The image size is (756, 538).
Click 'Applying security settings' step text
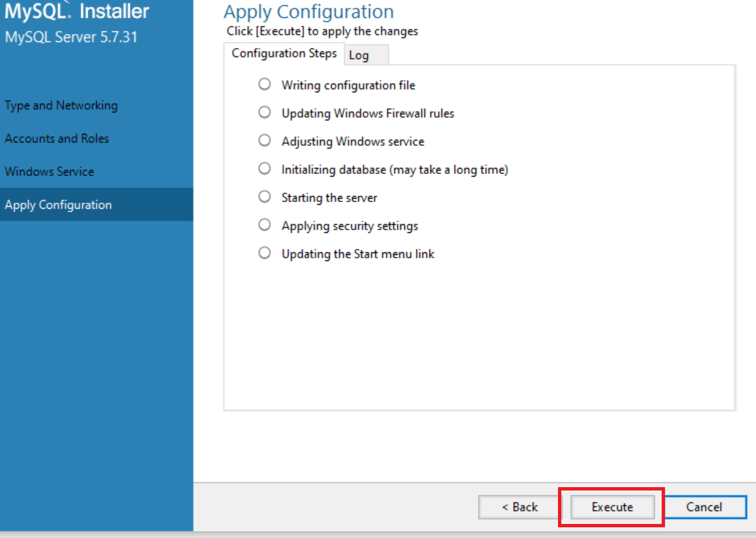tap(349, 226)
